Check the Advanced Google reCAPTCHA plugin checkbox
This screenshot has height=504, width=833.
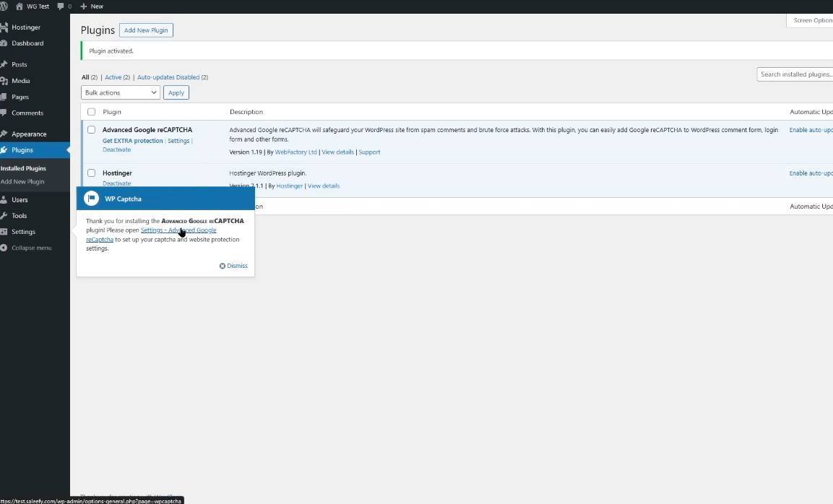pos(91,130)
